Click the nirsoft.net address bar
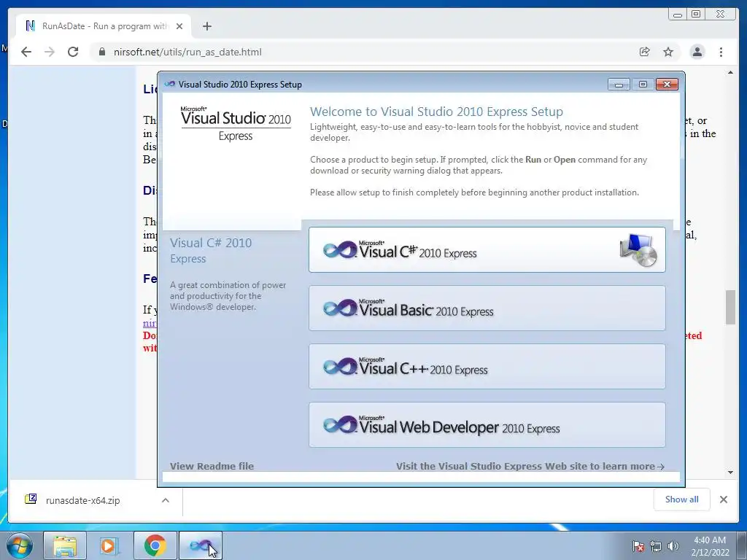Viewport: 747px width, 560px height. (362, 52)
